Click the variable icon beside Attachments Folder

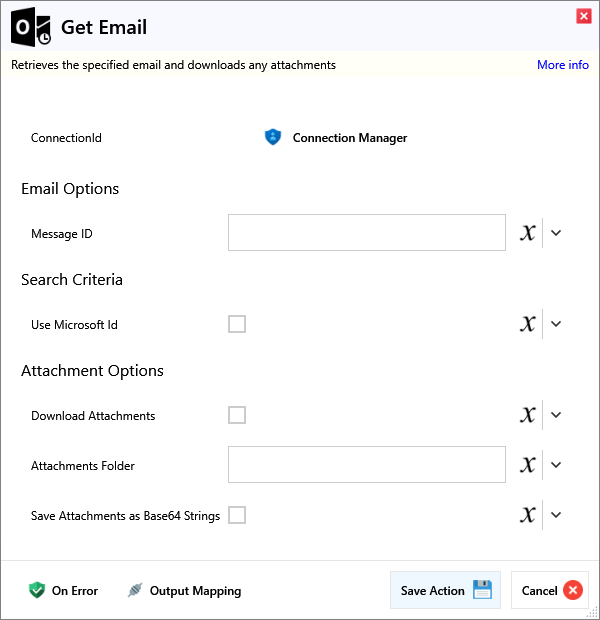click(x=528, y=465)
